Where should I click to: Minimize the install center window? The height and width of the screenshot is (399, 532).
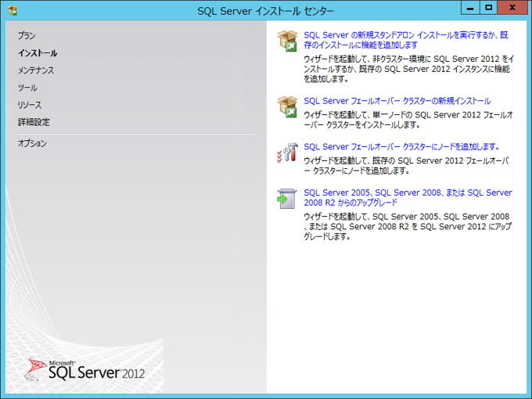point(470,8)
